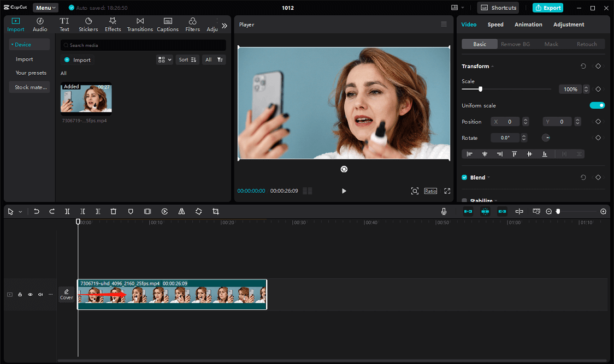This screenshot has width=614, height=364.
Task: Switch to the Animation tab
Action: pyautogui.click(x=528, y=24)
